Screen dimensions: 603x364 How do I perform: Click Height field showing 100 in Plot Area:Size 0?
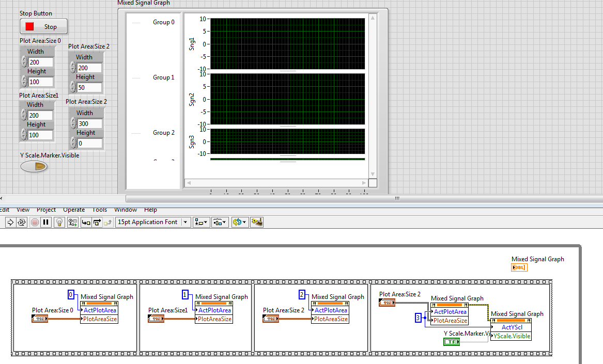click(x=40, y=82)
